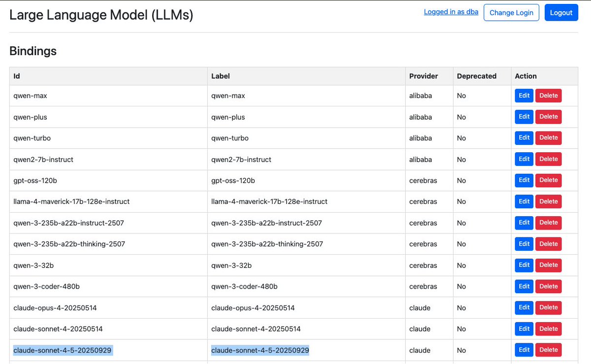Click the Label column header
Viewport: 591px width, 364px height.
pyautogui.click(x=306, y=76)
